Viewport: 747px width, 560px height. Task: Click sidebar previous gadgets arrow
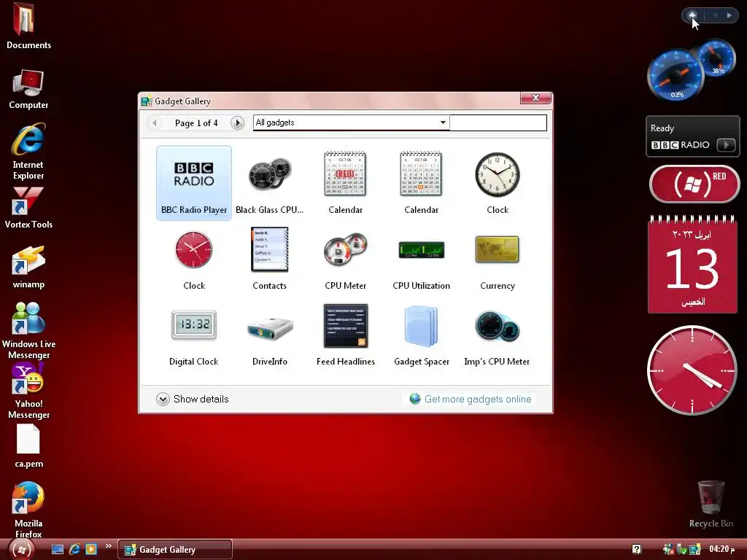(x=715, y=15)
